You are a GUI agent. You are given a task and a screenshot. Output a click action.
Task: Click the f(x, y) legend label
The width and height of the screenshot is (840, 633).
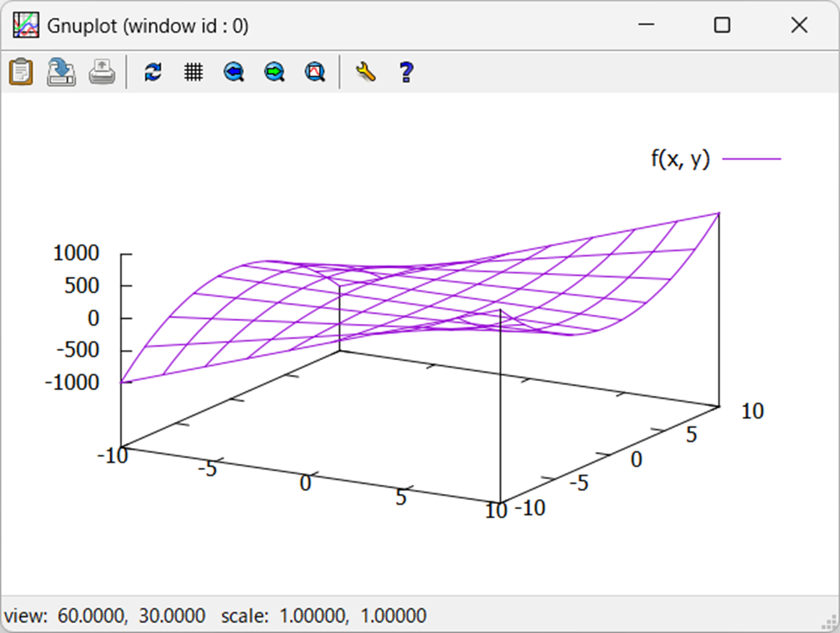(680, 157)
